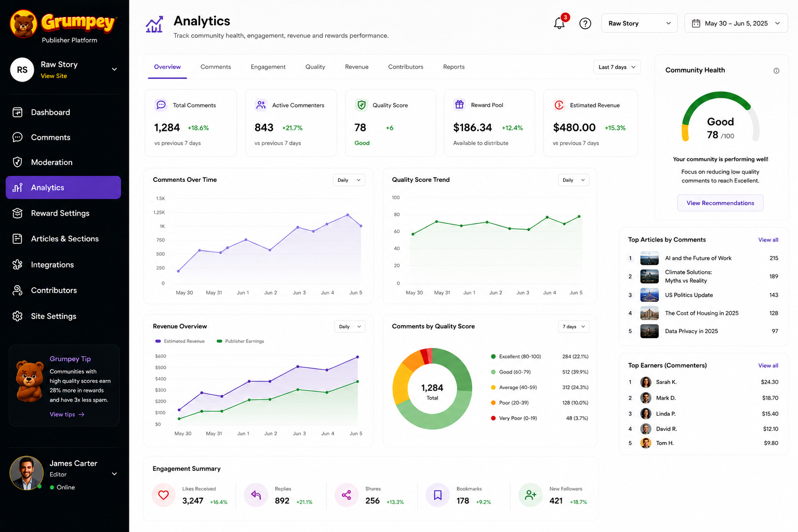
Task: Click the Very Poor (0-19) legend dot
Action: coord(493,418)
